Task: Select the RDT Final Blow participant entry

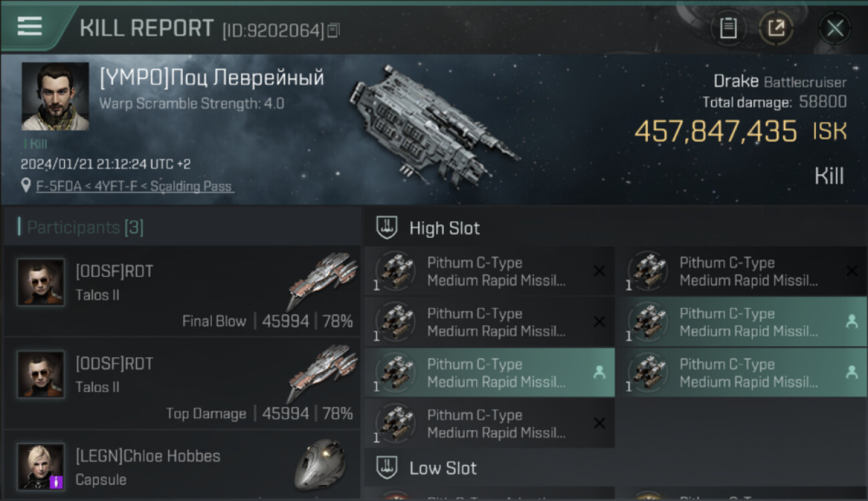Action: click(182, 291)
